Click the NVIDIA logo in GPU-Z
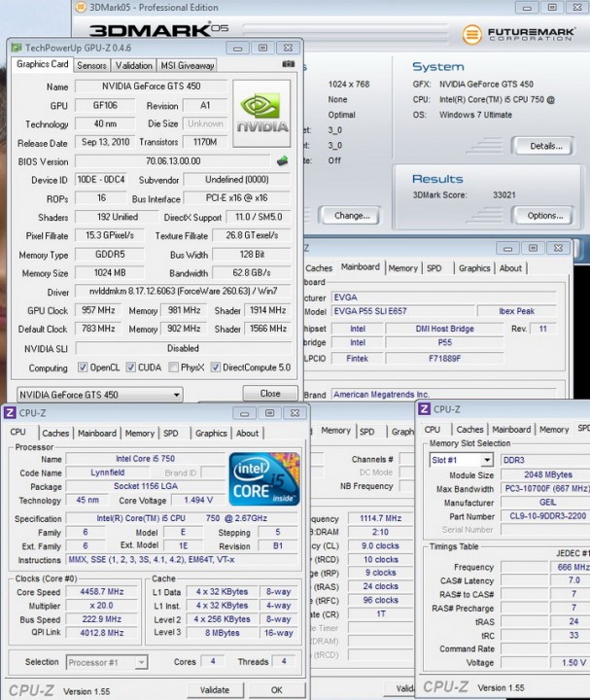 point(261,114)
